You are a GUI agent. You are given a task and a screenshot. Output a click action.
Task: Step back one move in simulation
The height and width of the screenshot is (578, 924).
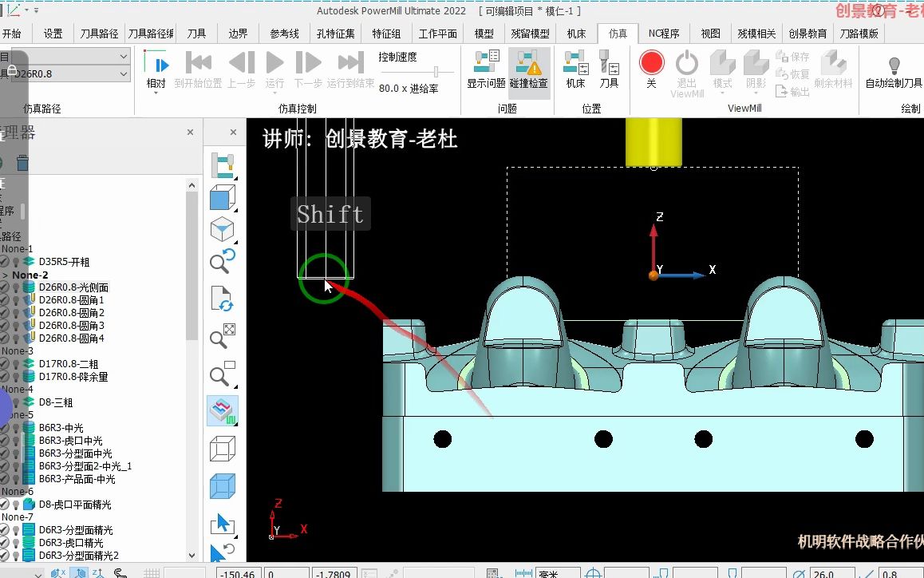[x=241, y=62]
